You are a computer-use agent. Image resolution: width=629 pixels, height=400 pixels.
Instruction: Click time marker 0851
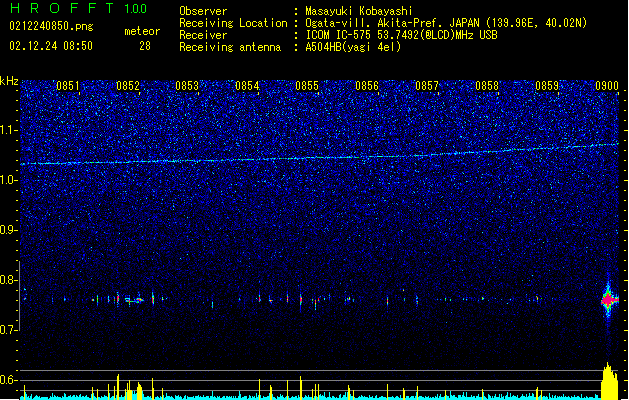coord(67,86)
